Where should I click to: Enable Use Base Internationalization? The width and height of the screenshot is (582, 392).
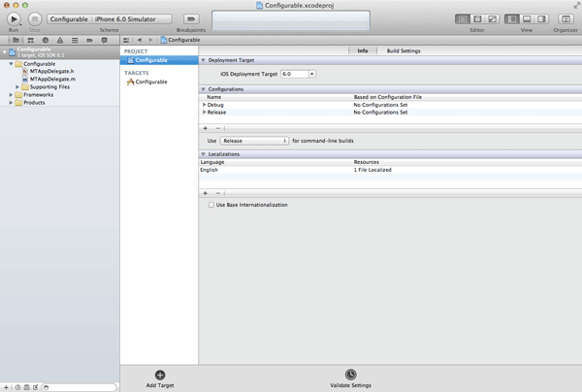tap(211, 205)
